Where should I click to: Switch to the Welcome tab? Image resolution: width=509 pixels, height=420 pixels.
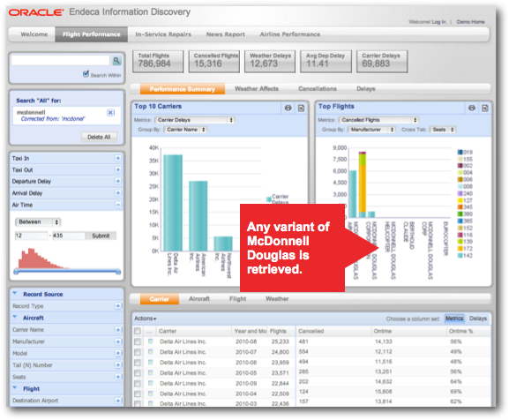click(34, 34)
